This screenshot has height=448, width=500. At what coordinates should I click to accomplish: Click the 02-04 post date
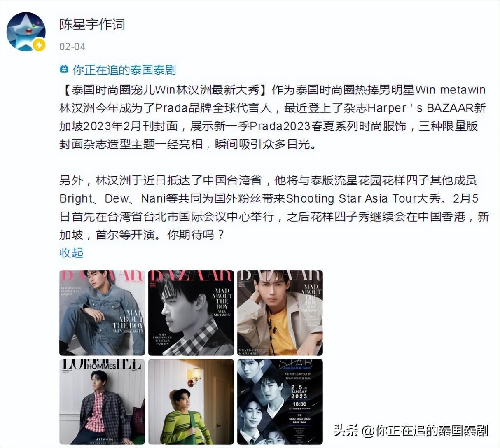point(72,47)
